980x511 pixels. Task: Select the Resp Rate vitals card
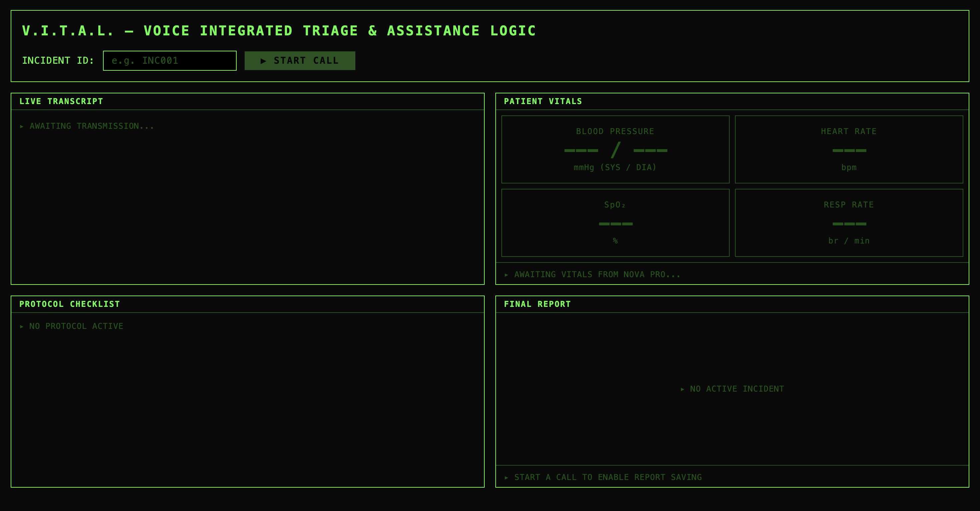(x=848, y=223)
